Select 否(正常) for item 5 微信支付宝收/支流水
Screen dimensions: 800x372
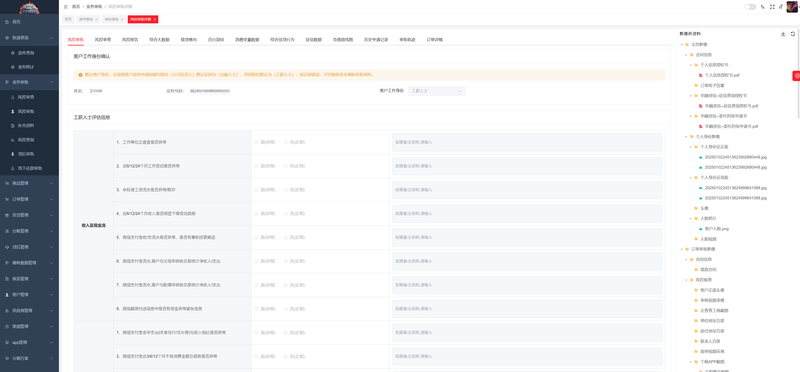point(286,237)
